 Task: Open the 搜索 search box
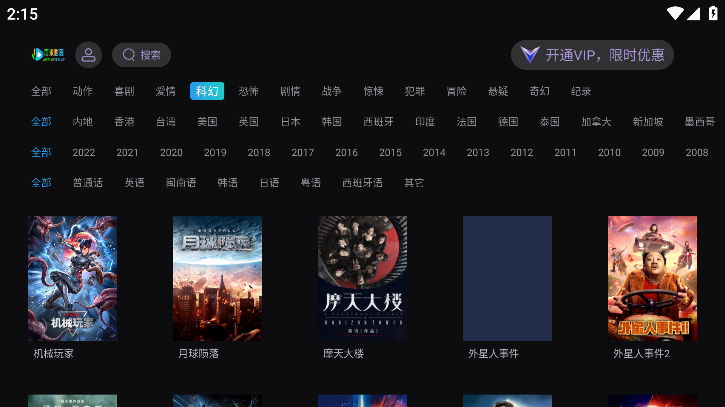pyautogui.click(x=141, y=55)
